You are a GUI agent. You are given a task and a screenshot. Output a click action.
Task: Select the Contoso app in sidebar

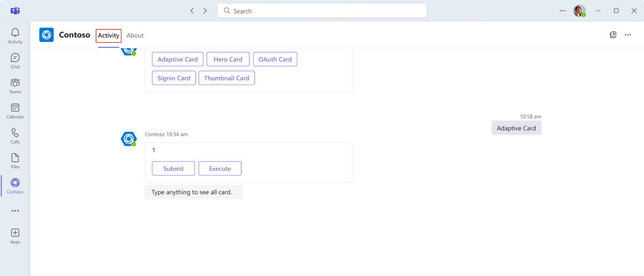coord(15,186)
